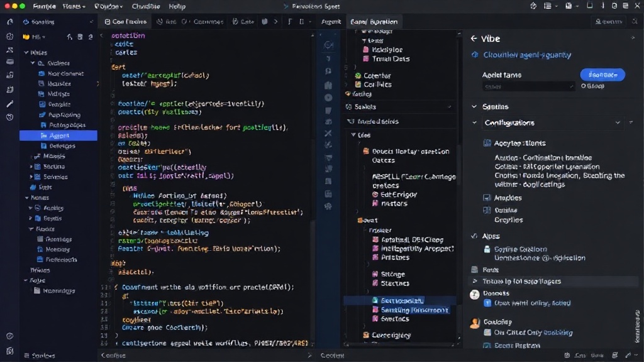This screenshot has height=362, width=644.
Task: Collapse the Ules tree node
Action: (x=353, y=134)
